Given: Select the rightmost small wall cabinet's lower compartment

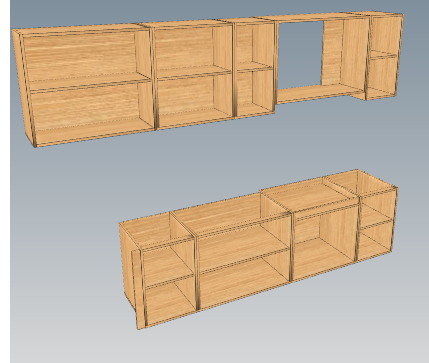Looking at the screenshot, I should 383,77.
